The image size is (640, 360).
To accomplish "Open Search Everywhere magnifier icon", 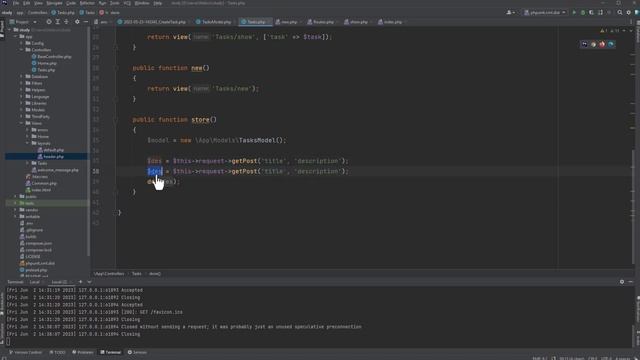I will click(x=620, y=13).
